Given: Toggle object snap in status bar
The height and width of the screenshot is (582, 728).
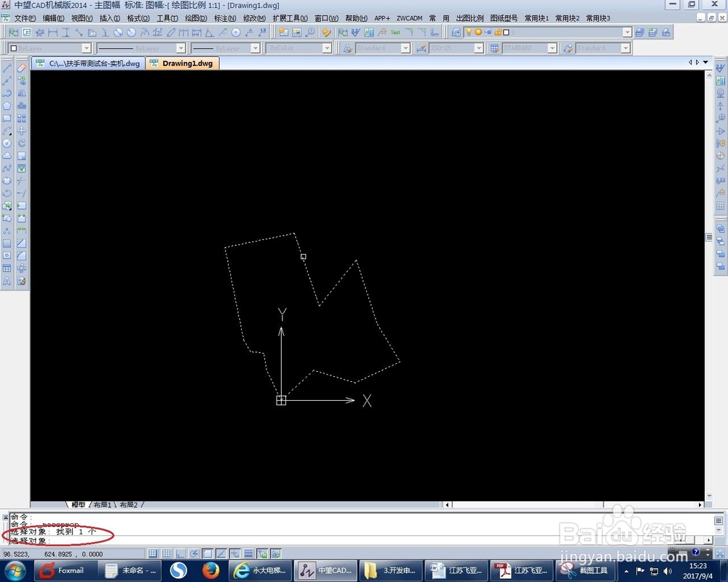Looking at the screenshot, I should pos(207,554).
